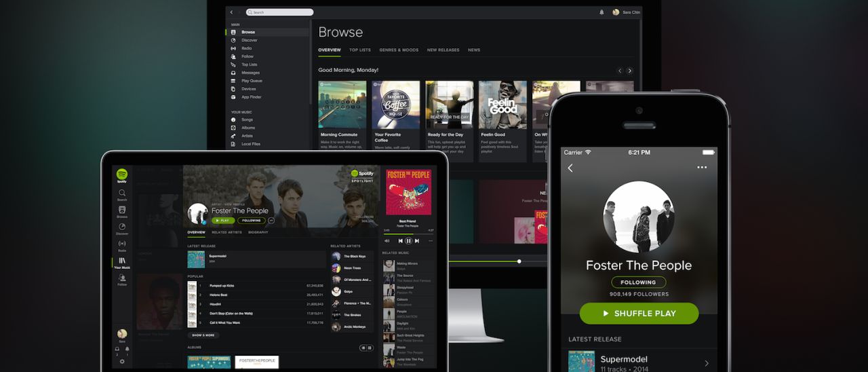
Task: Open tablet player more options dots
Action: (x=431, y=240)
